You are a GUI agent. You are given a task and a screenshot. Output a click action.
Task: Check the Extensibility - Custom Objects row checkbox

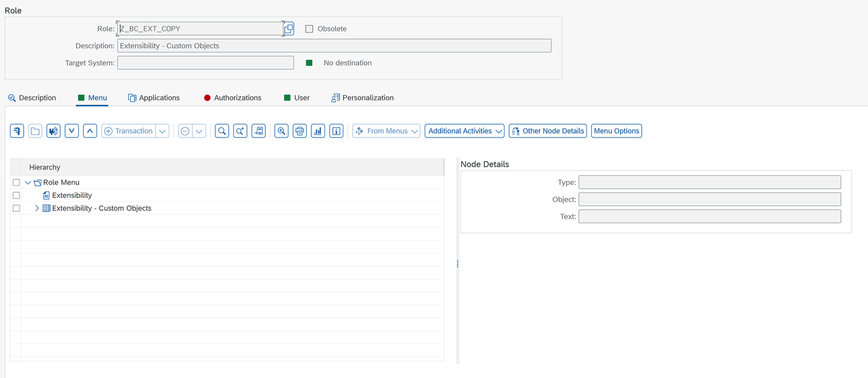coord(16,209)
